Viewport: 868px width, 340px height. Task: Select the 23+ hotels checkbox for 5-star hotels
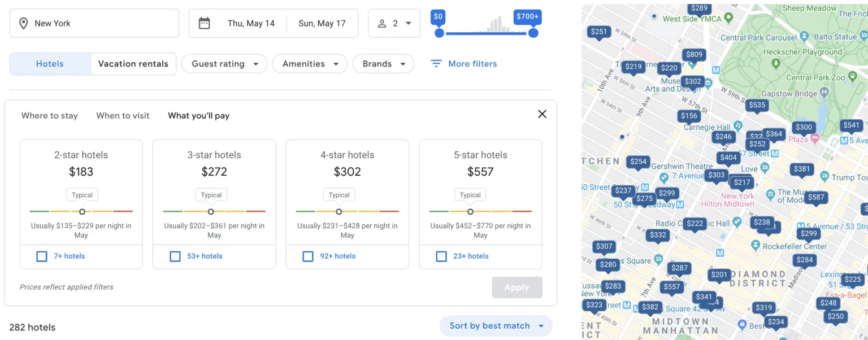[x=441, y=256]
